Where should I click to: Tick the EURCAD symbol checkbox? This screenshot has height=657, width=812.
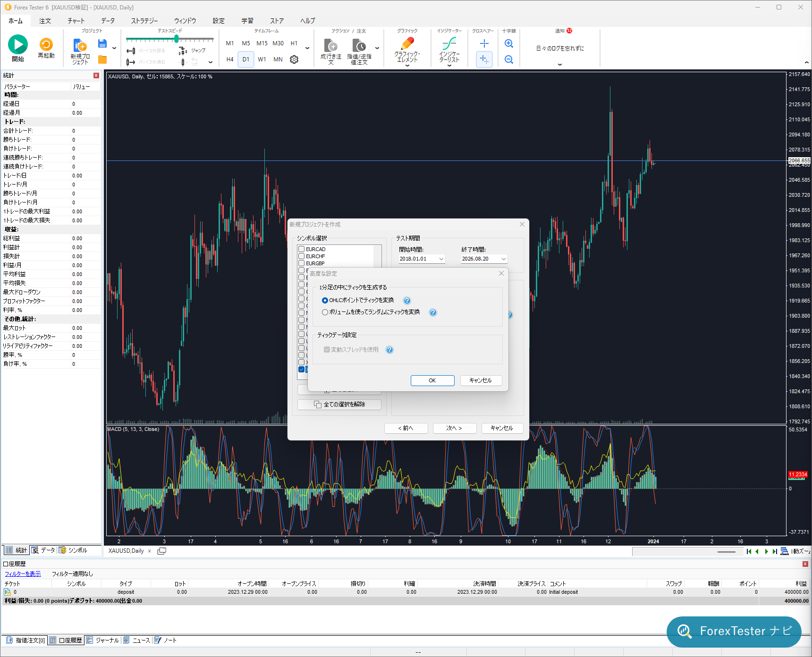[x=301, y=249]
